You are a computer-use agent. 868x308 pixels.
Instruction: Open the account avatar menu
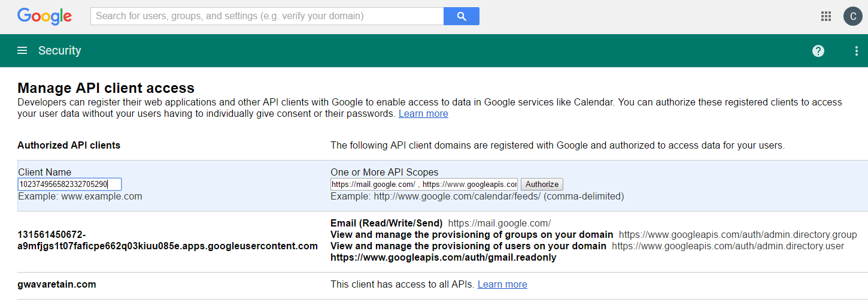click(852, 16)
